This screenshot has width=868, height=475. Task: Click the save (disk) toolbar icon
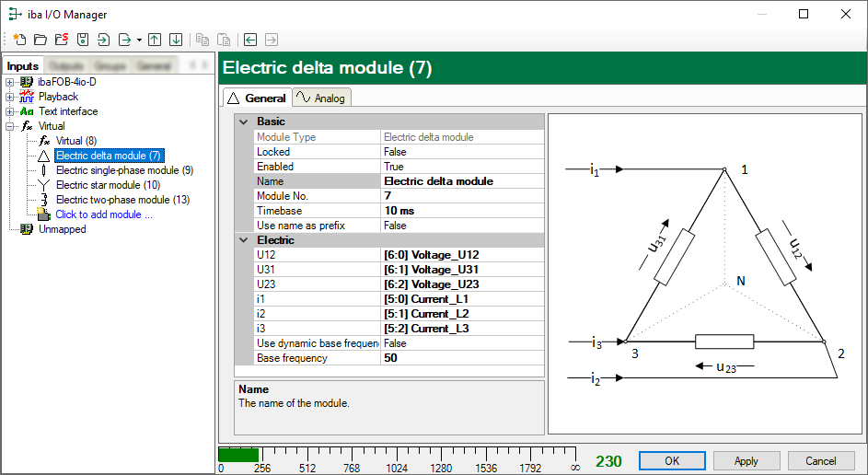[x=82, y=40]
